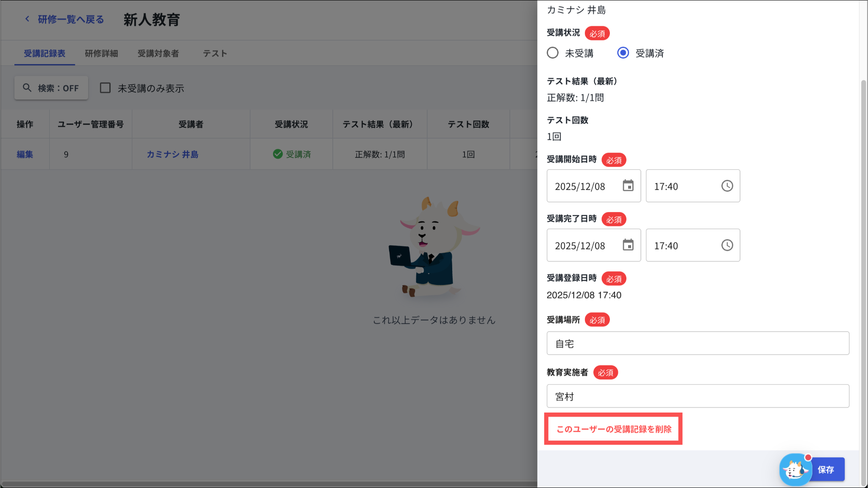Viewport: 868px width, 488px height.
Task: Open time picker clock for 受講完了日時
Action: point(727,245)
